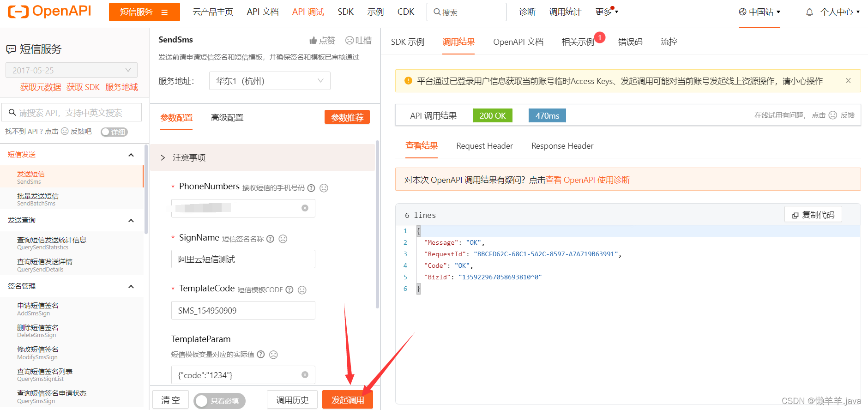Click feedback face icon beside TemplateParam description
868x410 pixels.
273,355
